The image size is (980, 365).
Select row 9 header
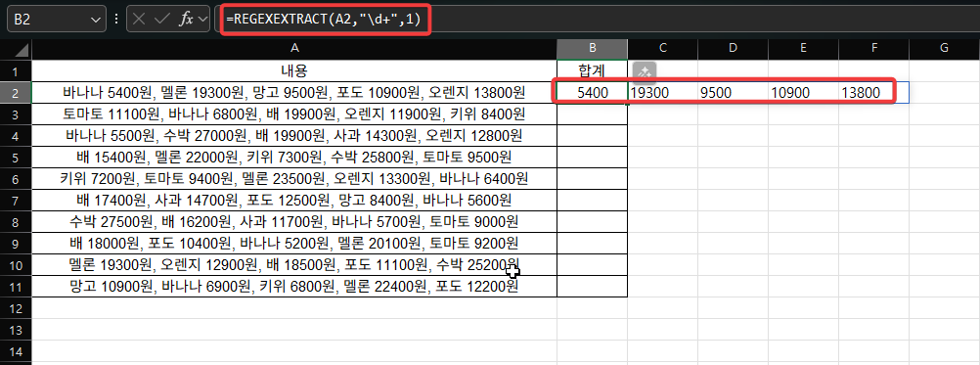(x=16, y=244)
